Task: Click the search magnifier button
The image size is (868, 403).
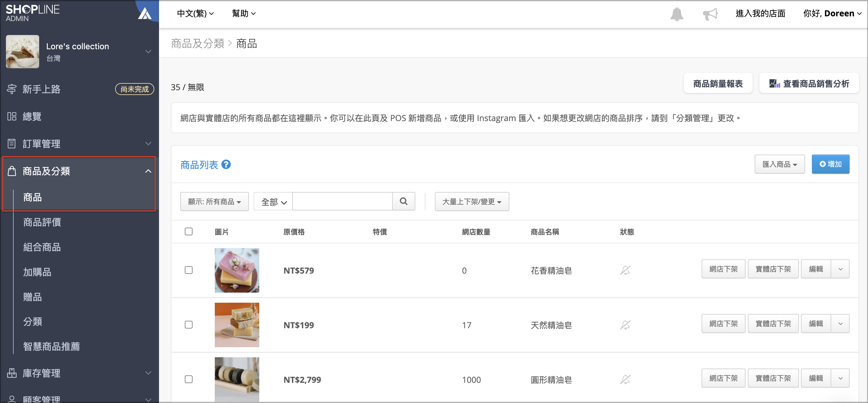Action: 404,201
